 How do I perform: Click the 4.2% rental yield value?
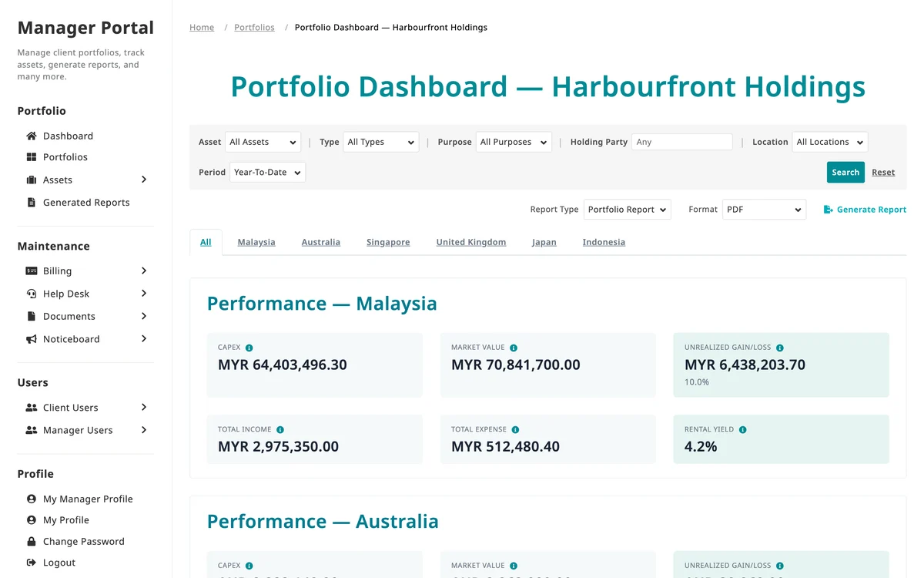click(701, 446)
